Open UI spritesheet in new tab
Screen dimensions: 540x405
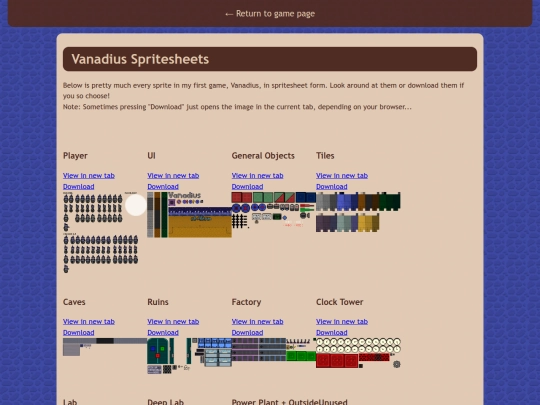pos(173,176)
